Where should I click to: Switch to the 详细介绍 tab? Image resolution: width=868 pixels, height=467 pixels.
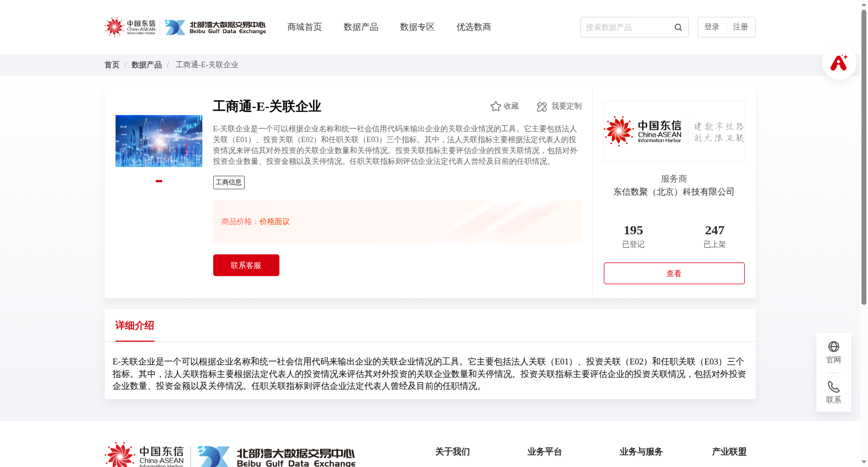click(x=135, y=325)
